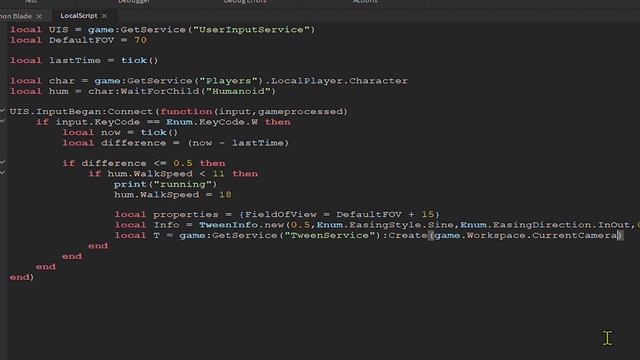This screenshot has height=360, width=640.
Task: Click the 'end' closing the WalkSpeed if block
Action: pos(98,246)
